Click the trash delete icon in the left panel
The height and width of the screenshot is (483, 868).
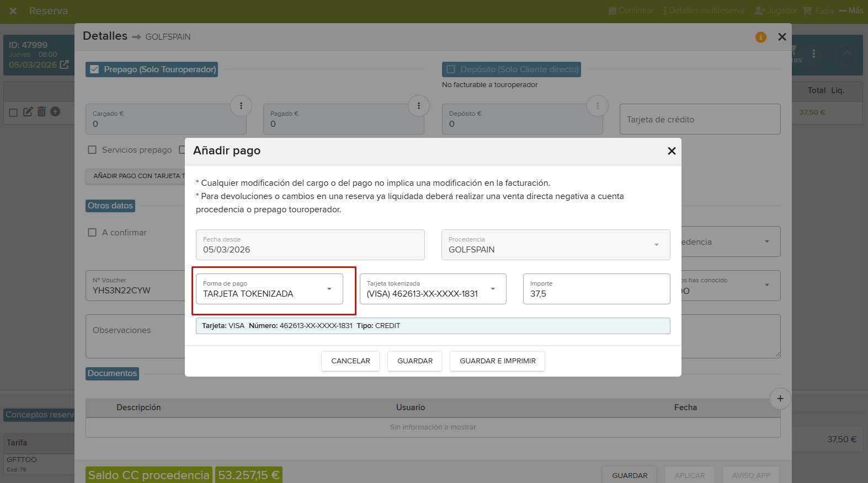(41, 112)
